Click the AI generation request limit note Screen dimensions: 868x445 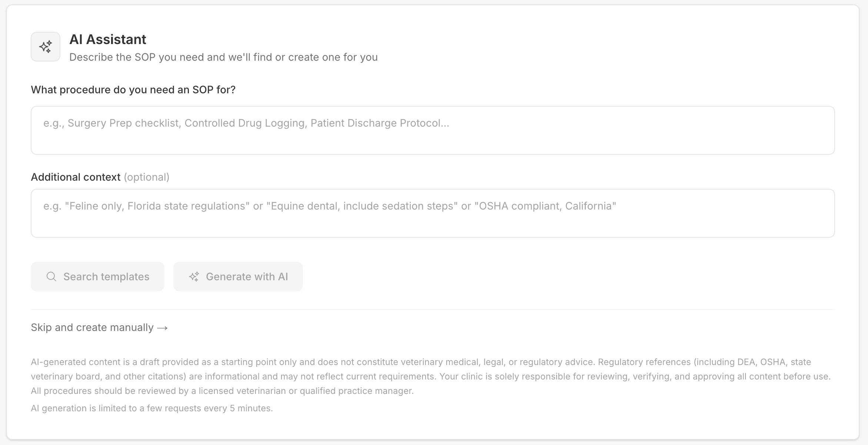click(152, 408)
